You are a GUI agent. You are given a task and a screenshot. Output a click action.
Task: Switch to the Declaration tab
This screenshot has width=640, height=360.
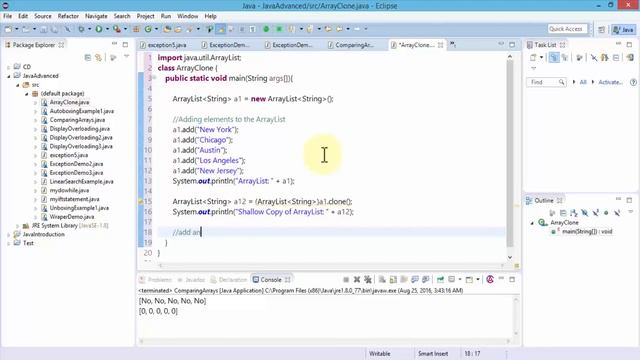[229, 280]
